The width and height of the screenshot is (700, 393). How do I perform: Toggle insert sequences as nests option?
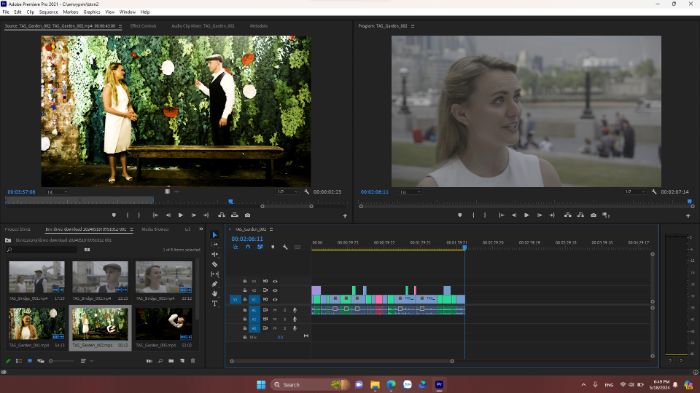(x=236, y=247)
